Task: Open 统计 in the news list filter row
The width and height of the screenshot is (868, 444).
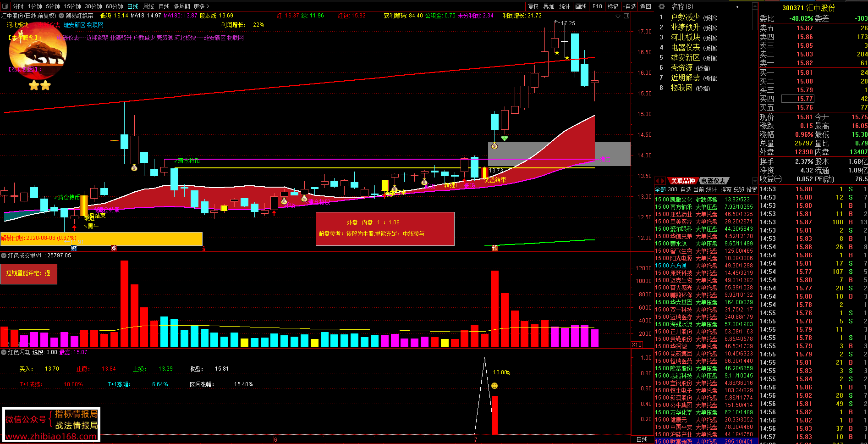Action: (x=711, y=189)
